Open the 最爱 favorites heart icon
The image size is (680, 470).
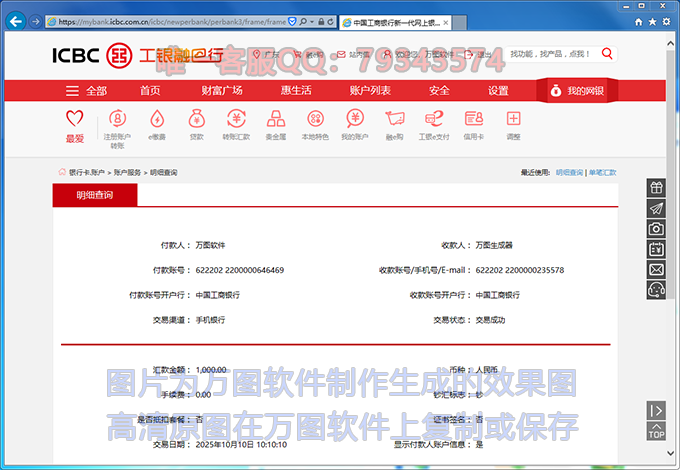(x=75, y=123)
